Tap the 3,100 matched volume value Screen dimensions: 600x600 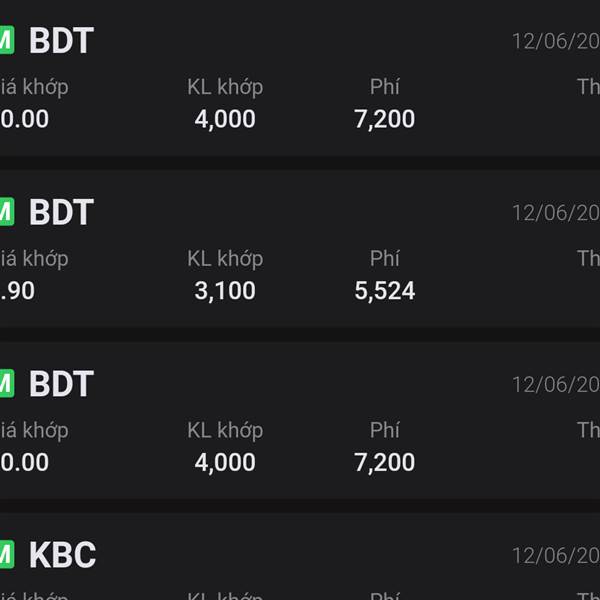[x=225, y=291]
